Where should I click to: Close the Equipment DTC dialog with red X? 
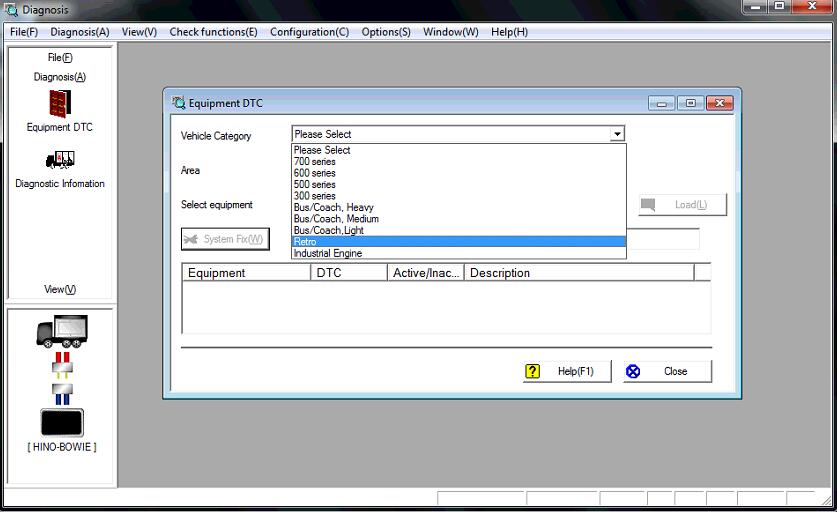point(720,103)
